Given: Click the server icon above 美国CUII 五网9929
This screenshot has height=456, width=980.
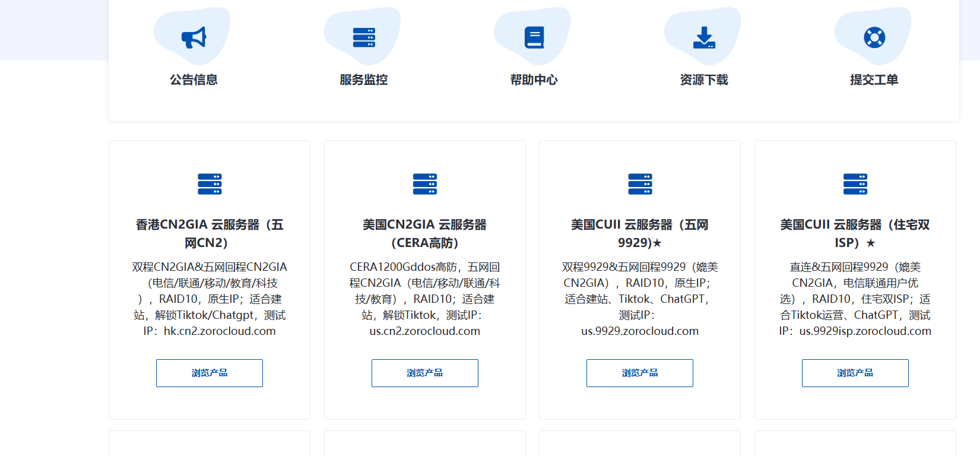Looking at the screenshot, I should pyautogui.click(x=640, y=184).
